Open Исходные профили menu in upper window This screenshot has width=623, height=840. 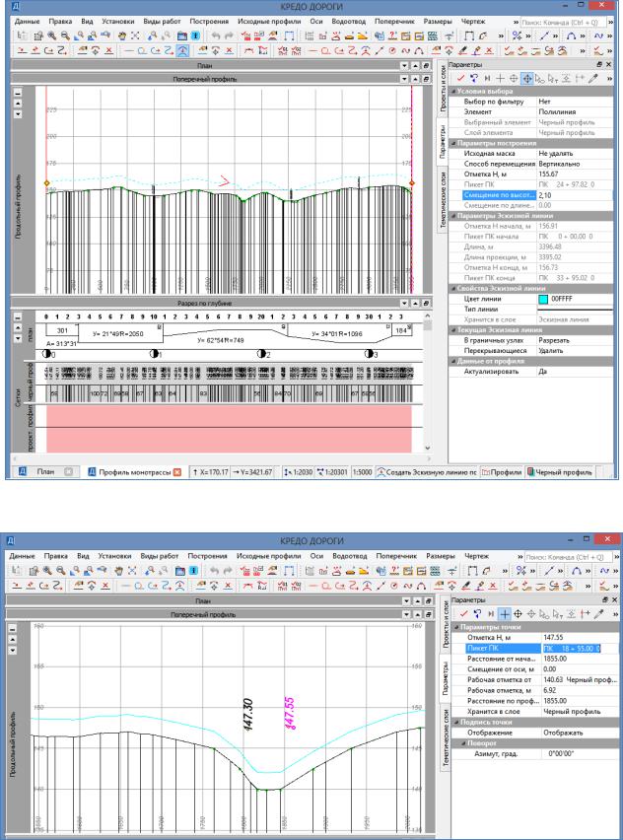tap(269, 22)
